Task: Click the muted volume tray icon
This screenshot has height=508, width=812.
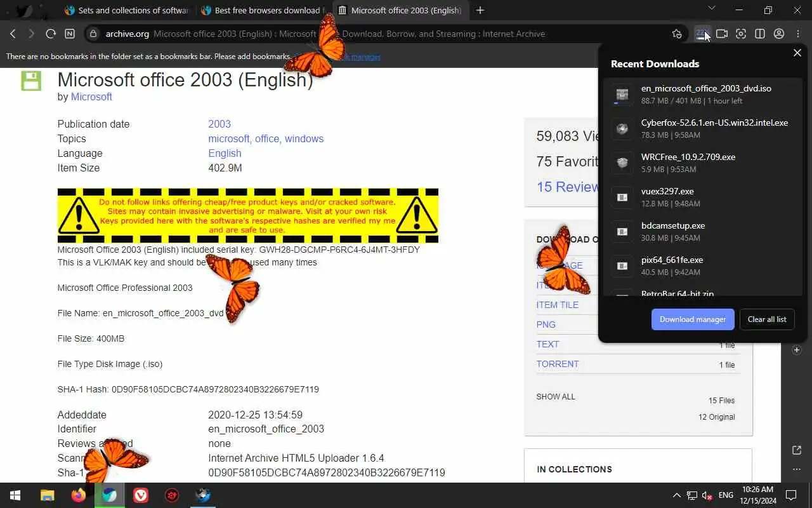Action: coord(707,495)
